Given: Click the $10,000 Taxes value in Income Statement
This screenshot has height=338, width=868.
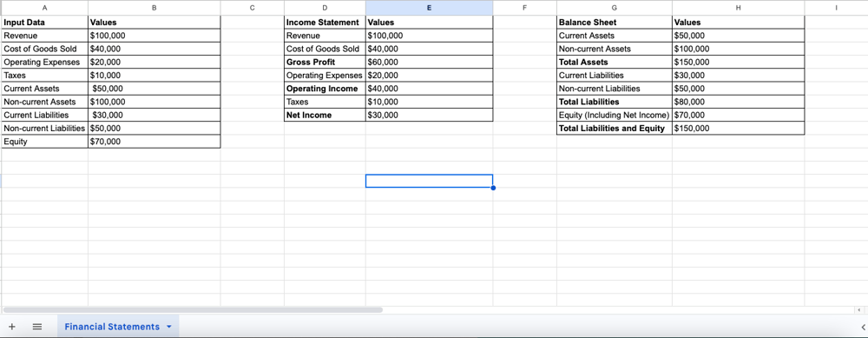Looking at the screenshot, I should point(429,102).
